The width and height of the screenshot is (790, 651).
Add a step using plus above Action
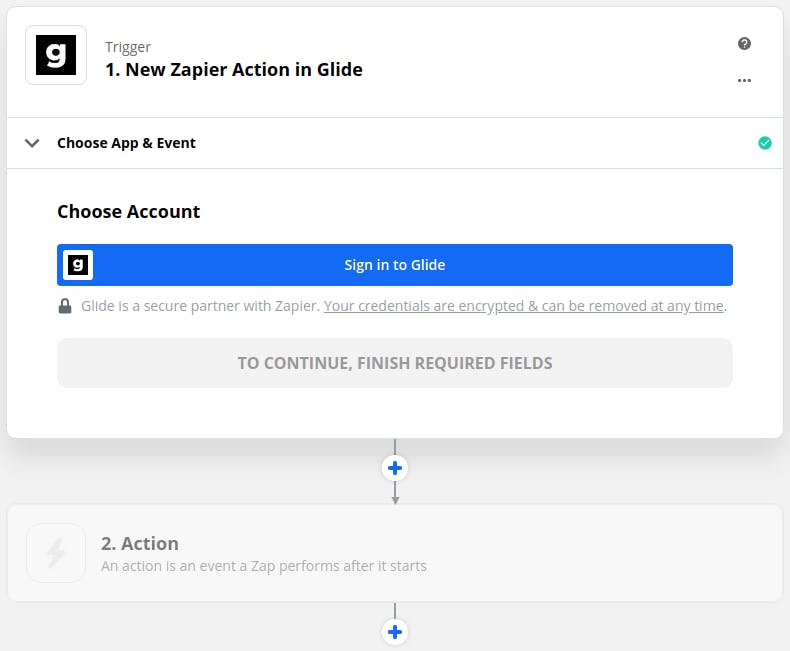[x=395, y=468]
